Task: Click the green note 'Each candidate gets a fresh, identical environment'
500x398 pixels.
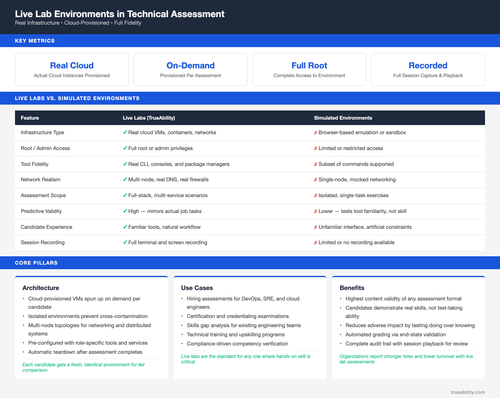Action: point(84,367)
